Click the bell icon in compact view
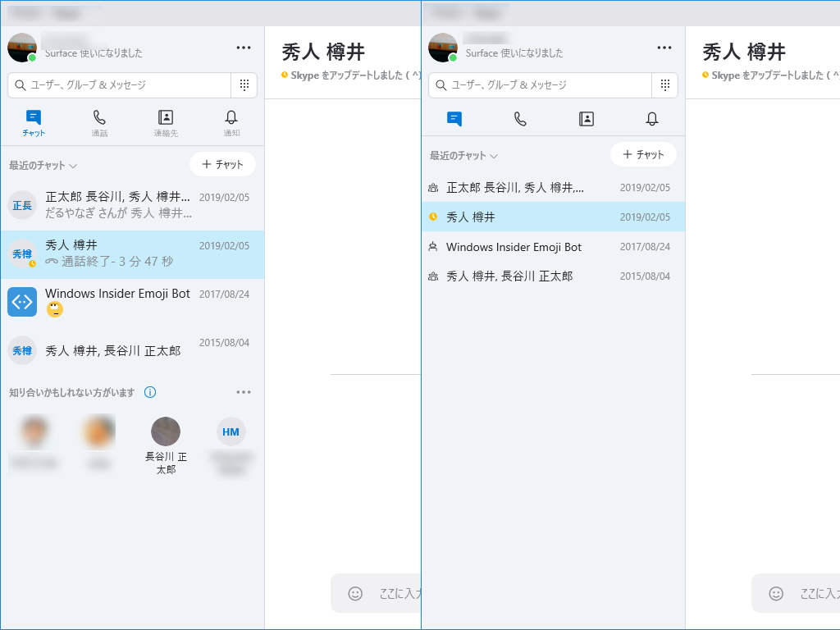The width and height of the screenshot is (840, 630). click(651, 119)
